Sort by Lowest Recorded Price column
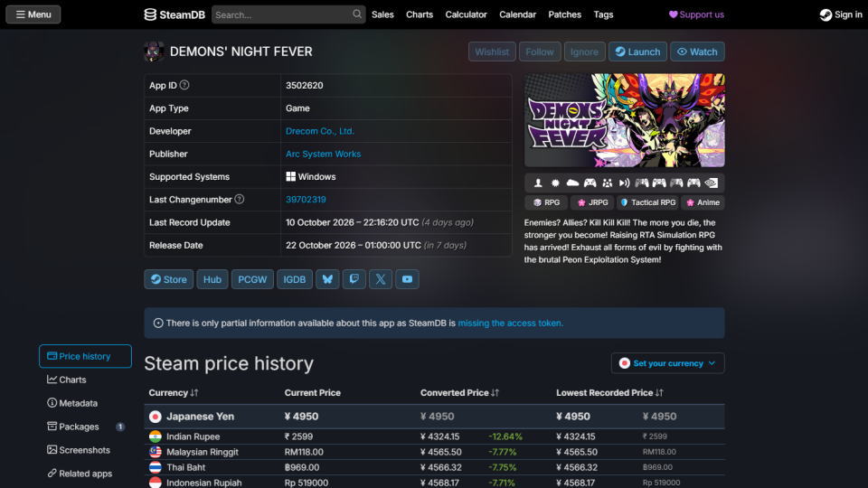This screenshot has height=488, width=868. click(x=609, y=393)
